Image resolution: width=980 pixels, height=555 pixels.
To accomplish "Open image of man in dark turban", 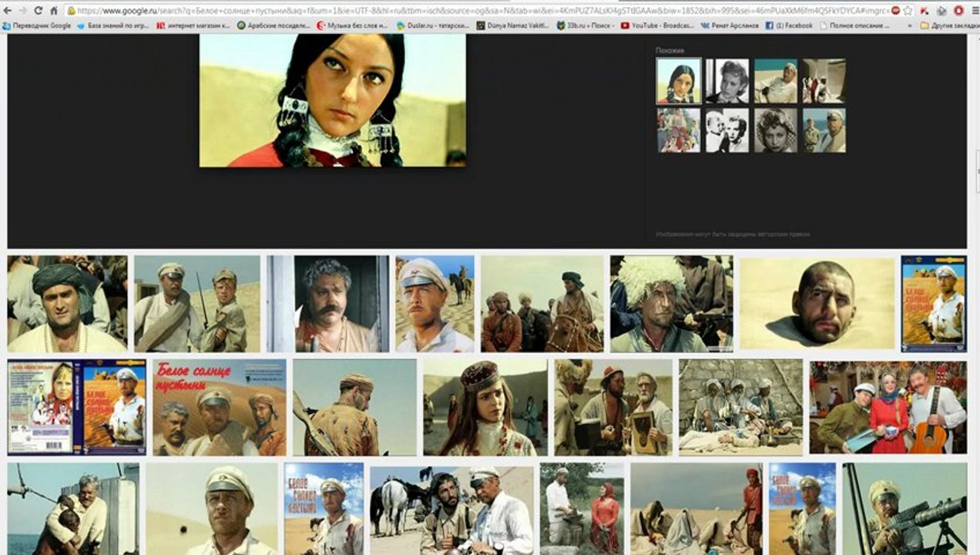I will 68,304.
